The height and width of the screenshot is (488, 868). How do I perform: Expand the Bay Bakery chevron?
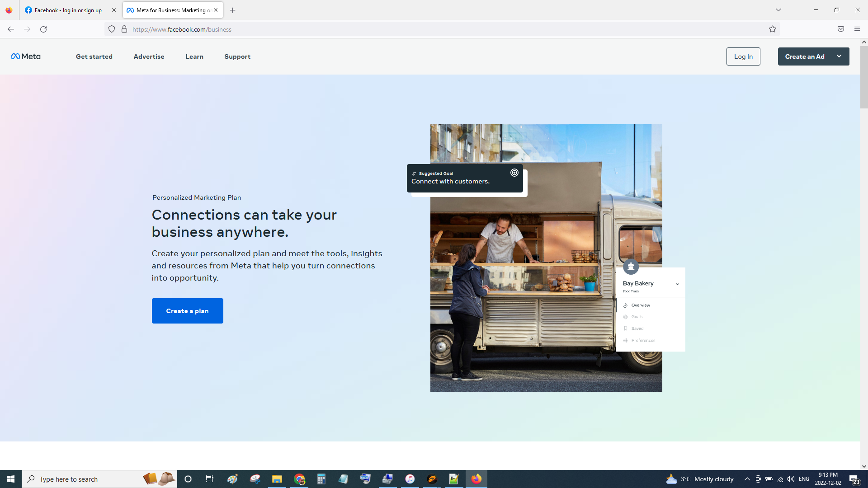point(677,284)
